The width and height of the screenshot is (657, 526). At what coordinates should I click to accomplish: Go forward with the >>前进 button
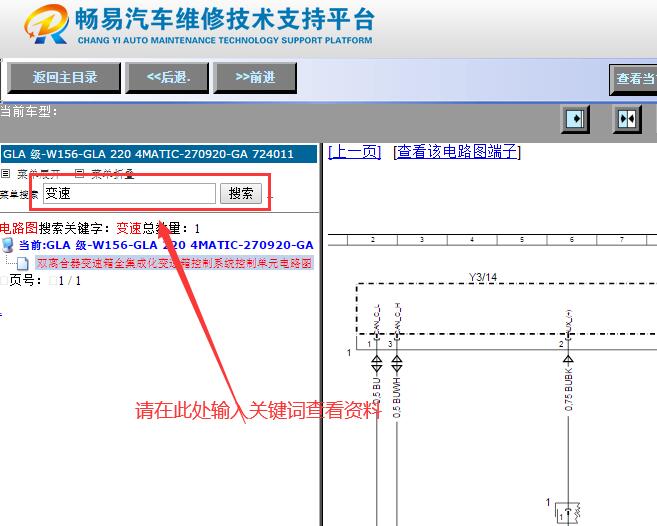tap(255, 78)
